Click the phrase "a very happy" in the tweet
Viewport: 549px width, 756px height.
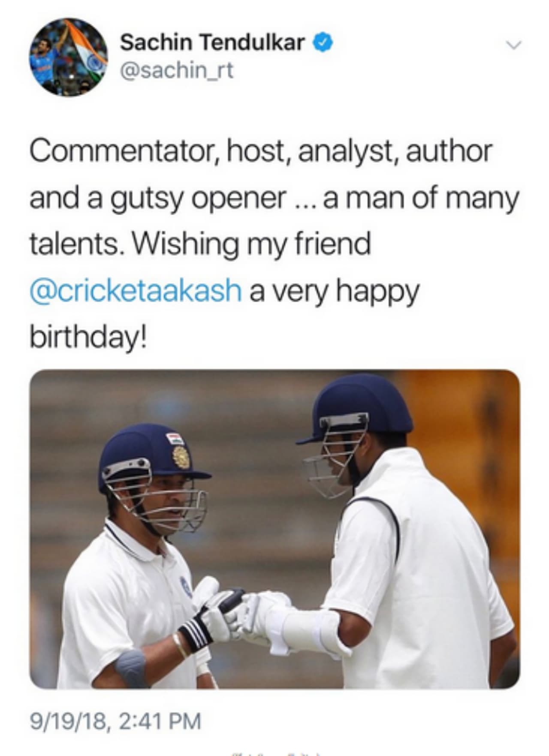coord(334,292)
